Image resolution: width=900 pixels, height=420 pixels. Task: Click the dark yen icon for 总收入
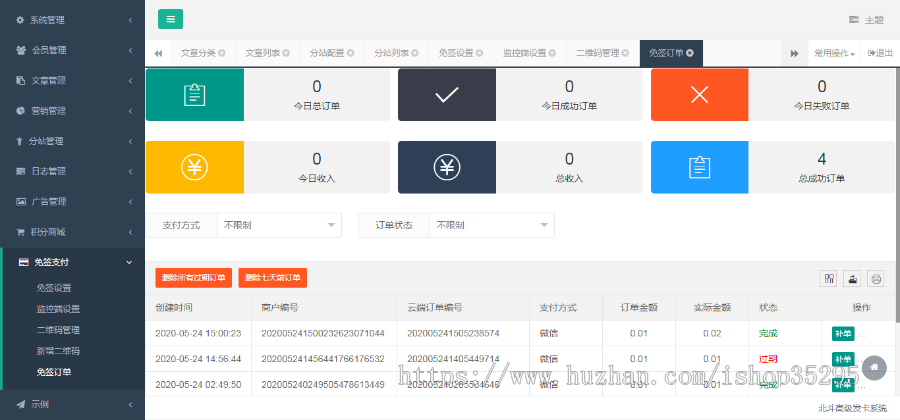click(x=447, y=167)
